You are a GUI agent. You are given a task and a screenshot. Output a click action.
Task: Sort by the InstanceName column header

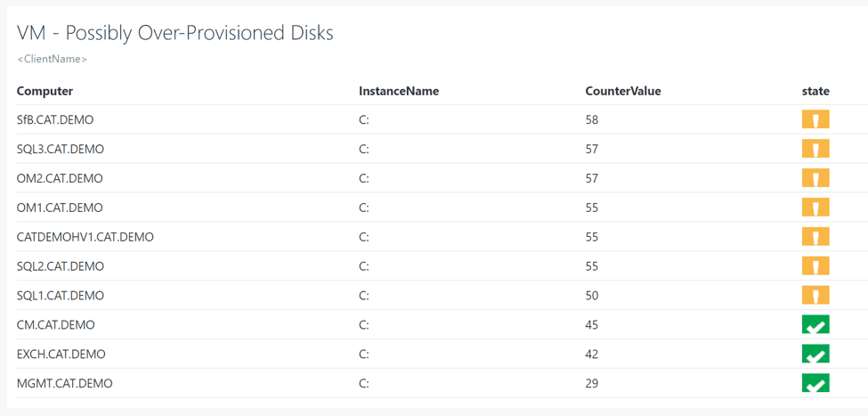coord(399,91)
